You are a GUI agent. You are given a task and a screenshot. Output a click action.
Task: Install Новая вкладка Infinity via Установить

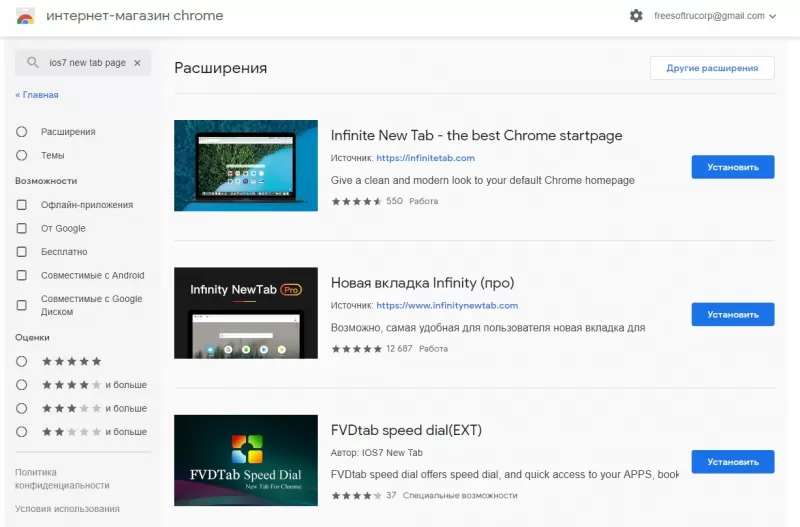(733, 314)
